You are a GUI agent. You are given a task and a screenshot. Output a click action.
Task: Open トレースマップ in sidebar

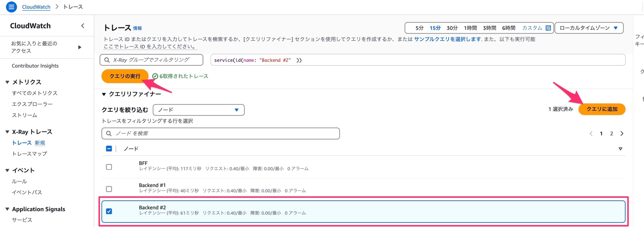coord(29,154)
